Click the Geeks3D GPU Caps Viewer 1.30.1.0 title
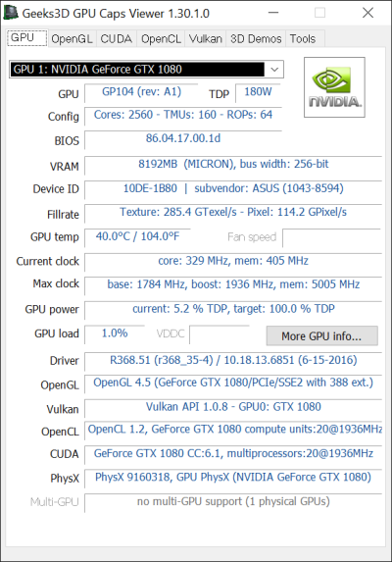The width and height of the screenshot is (392, 562). coord(116,14)
